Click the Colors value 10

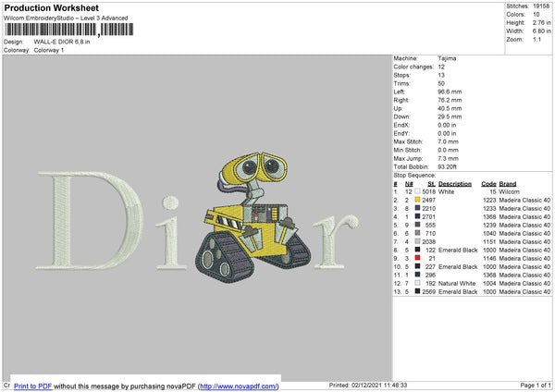click(536, 15)
